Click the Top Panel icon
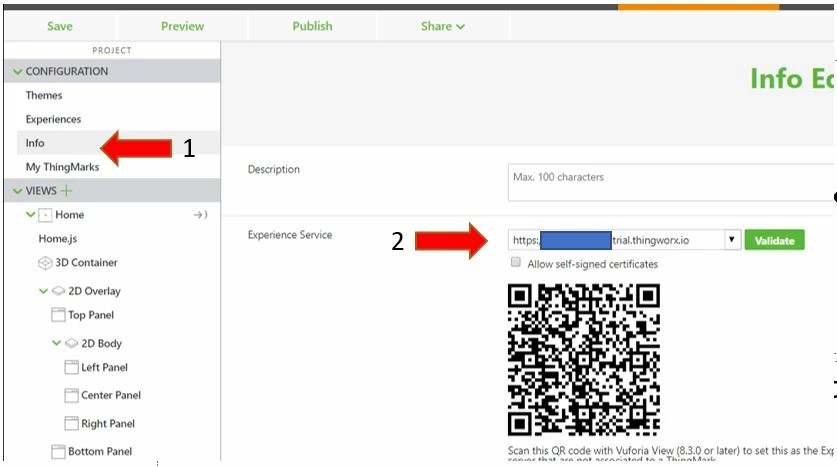837x467 pixels. [x=58, y=314]
